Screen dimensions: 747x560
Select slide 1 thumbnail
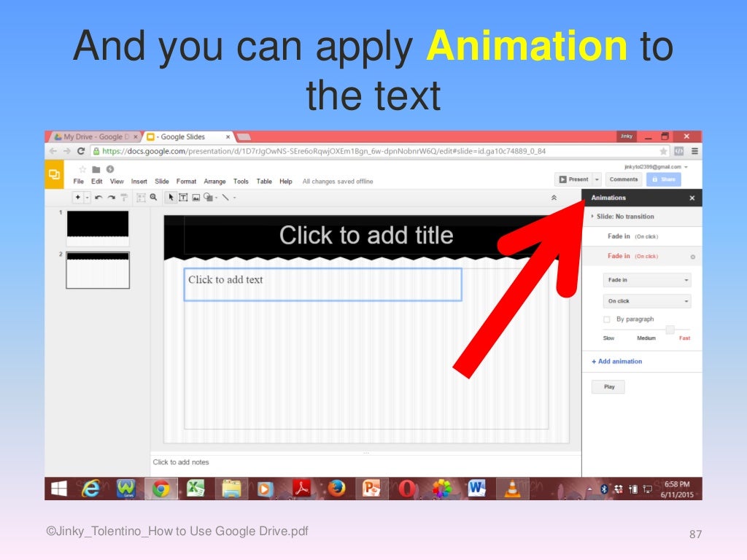pyautogui.click(x=98, y=227)
